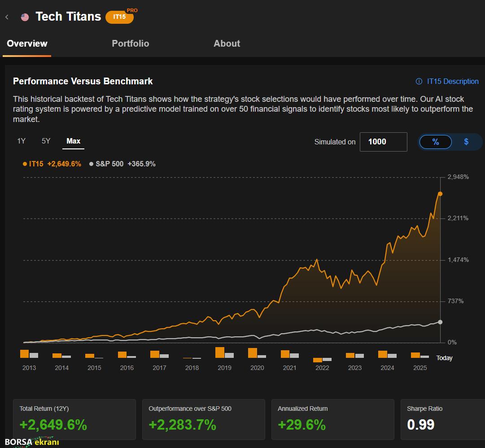Click the 2022 negative return bar
This screenshot has width=485, height=448.
point(318,360)
